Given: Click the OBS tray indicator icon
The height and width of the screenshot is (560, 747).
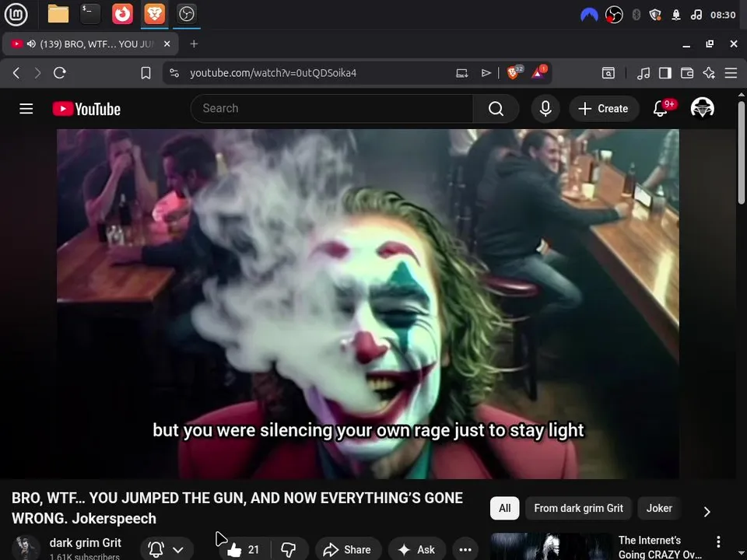Looking at the screenshot, I should click(614, 16).
